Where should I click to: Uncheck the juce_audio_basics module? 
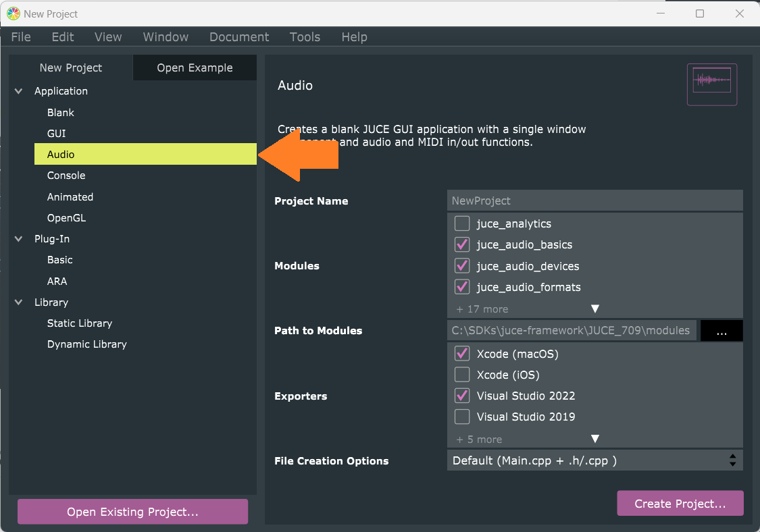(462, 244)
